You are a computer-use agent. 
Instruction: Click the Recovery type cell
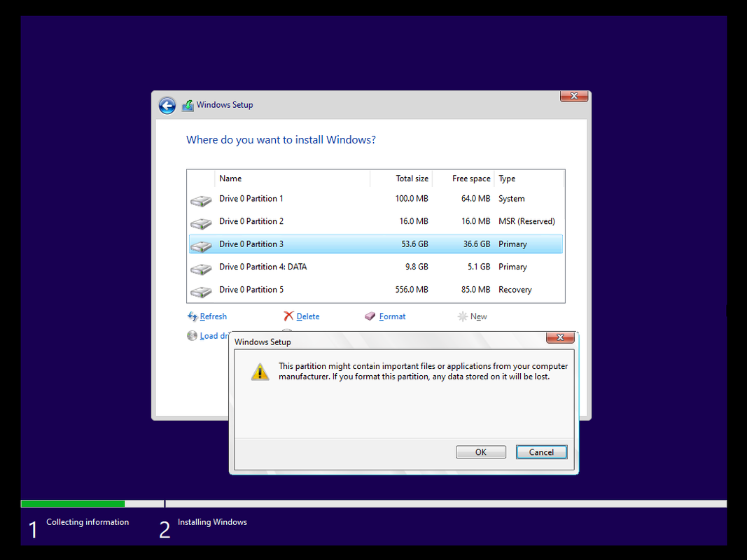[x=515, y=290]
